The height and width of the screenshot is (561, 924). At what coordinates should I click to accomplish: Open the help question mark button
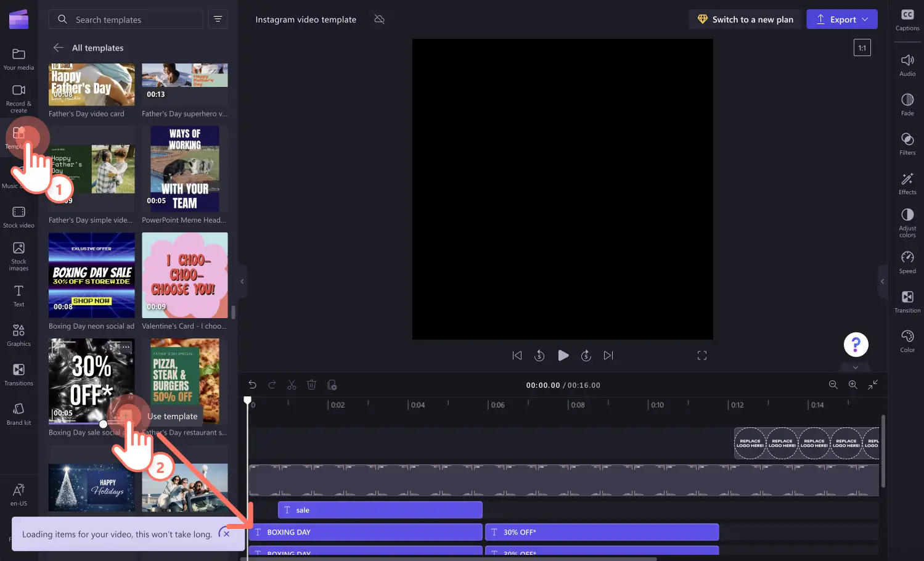856,345
